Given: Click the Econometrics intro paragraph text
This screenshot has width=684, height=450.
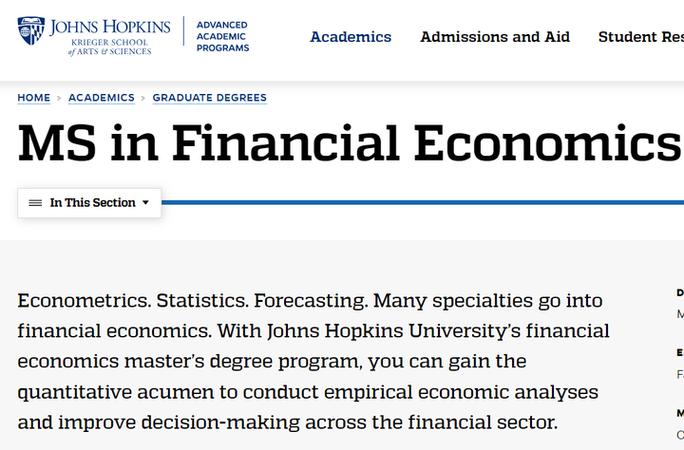Looking at the screenshot, I should 313,361.
